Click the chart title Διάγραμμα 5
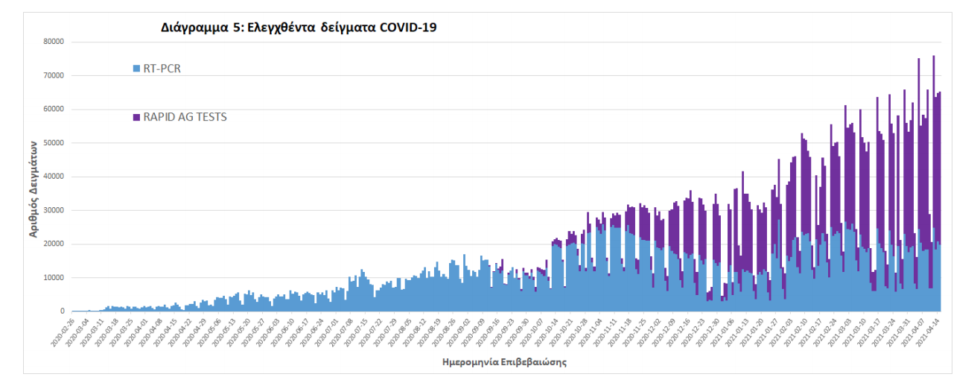Viewport: 980px width, 380px height. tap(299, 28)
